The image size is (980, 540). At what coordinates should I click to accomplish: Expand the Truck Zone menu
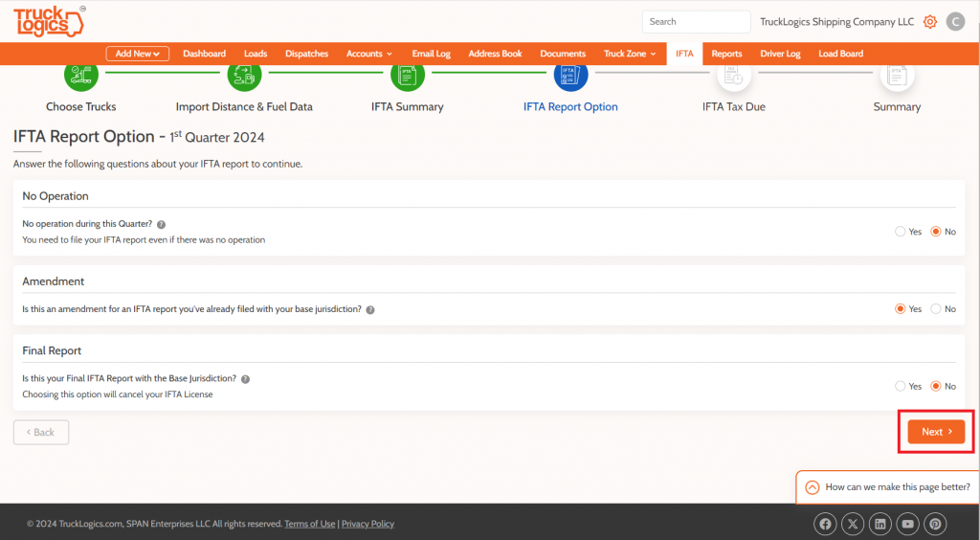click(x=630, y=54)
